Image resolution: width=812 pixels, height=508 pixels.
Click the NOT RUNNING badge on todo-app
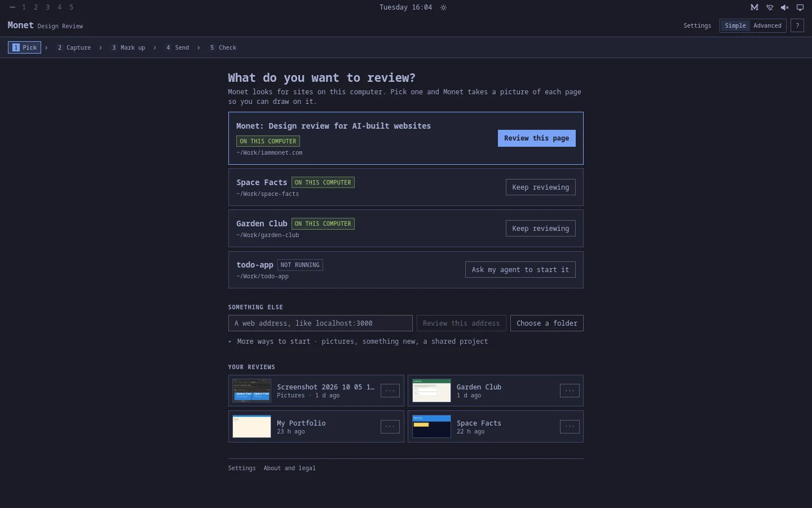coord(300,265)
